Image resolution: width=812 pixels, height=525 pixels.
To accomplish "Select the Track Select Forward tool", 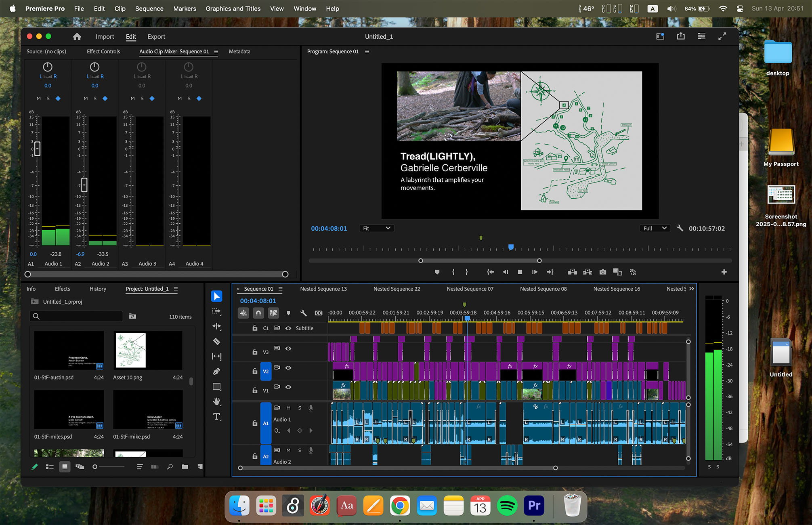I will point(216,311).
